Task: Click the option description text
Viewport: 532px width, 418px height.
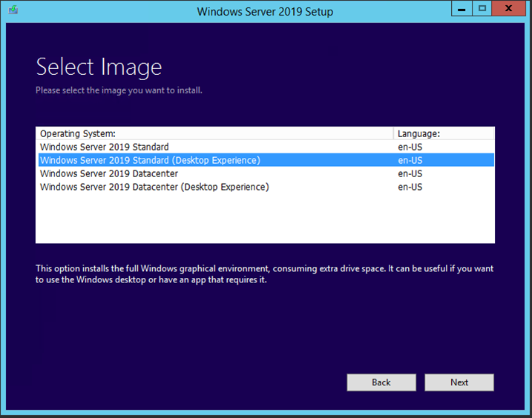Action: pyautogui.click(x=264, y=274)
